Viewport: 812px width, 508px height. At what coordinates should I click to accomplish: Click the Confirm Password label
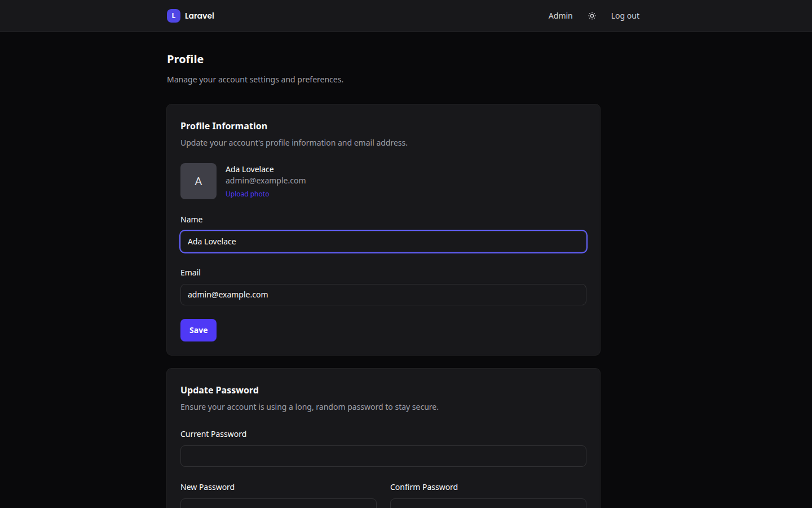click(x=424, y=487)
